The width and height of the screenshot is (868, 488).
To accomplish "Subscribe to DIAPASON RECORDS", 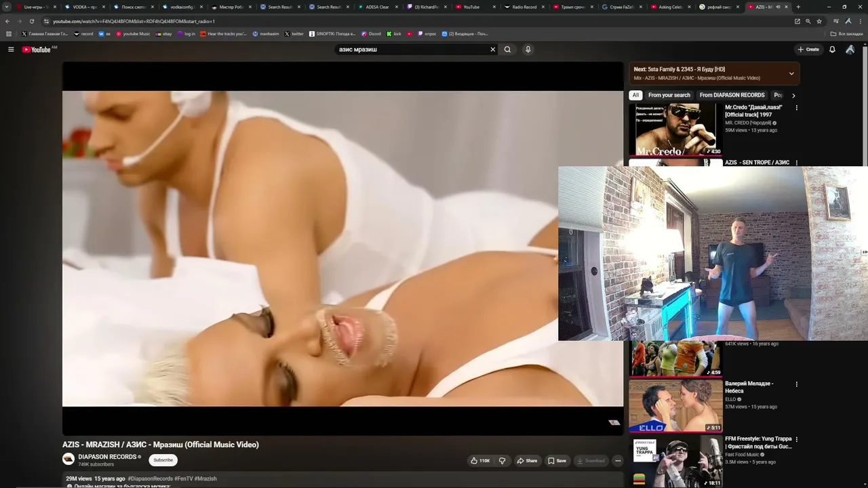I will (x=163, y=460).
